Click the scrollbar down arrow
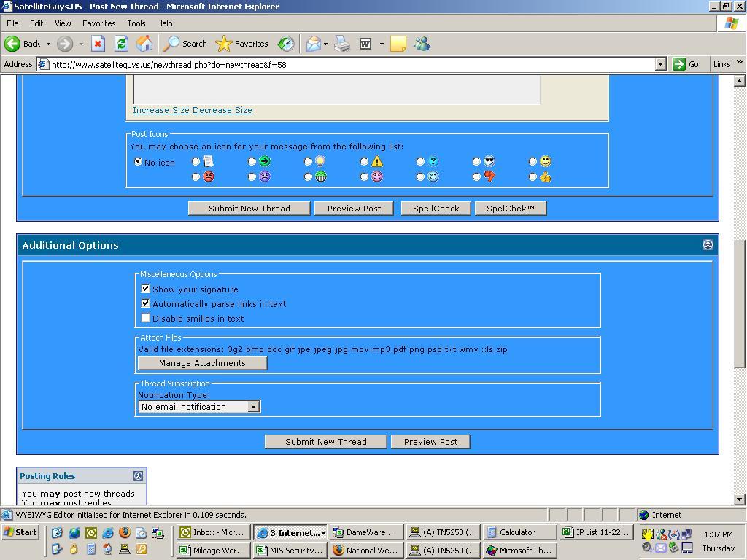The image size is (747, 560). point(740,499)
